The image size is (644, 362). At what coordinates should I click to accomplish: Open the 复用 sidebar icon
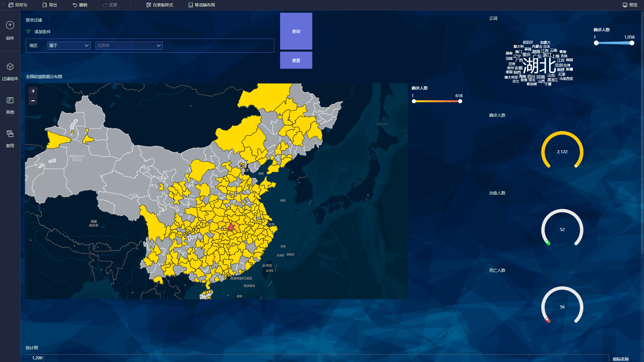click(x=10, y=134)
